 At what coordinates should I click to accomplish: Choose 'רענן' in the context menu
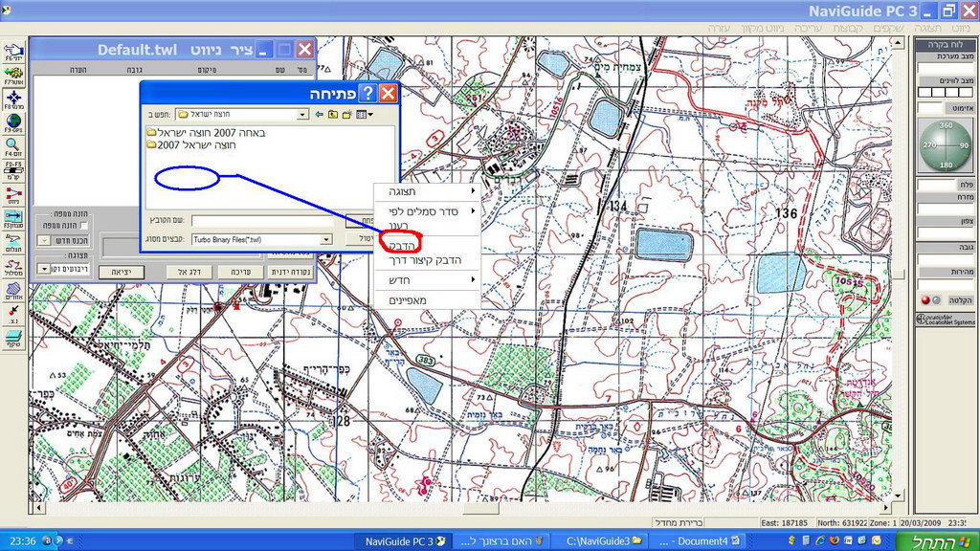pos(398,226)
